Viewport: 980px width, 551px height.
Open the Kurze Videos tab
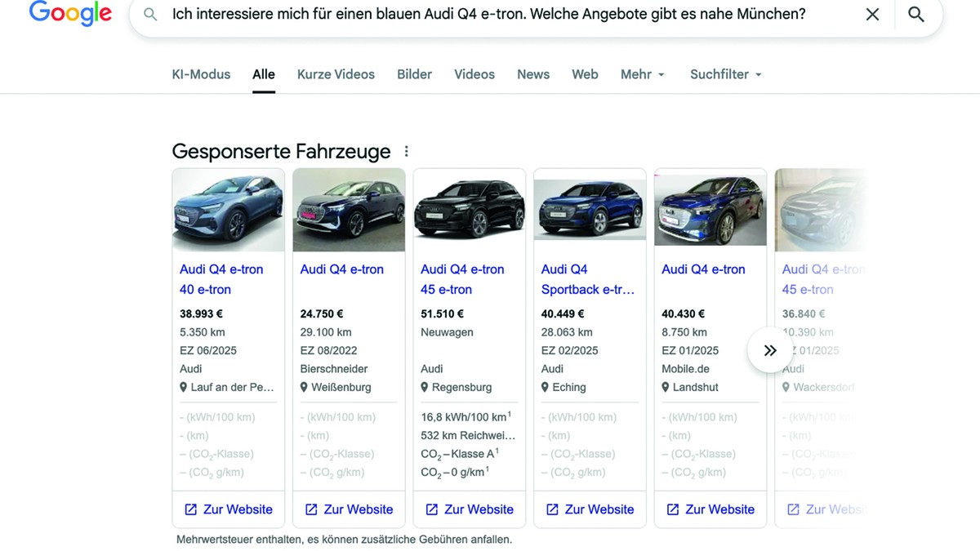coord(336,74)
